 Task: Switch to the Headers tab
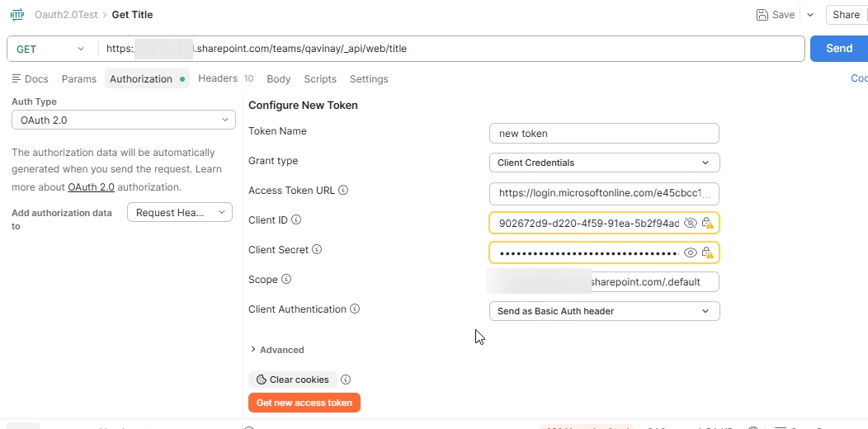tap(226, 78)
